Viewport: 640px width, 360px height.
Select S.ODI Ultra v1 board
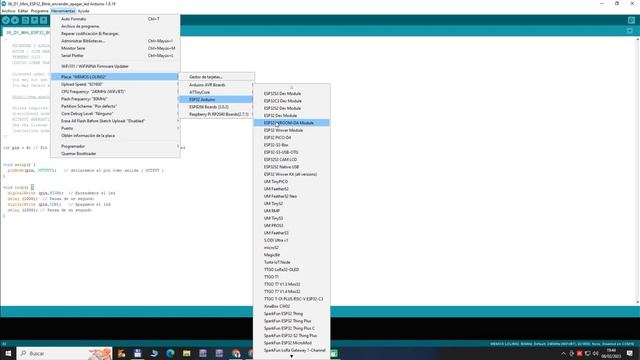(291, 240)
